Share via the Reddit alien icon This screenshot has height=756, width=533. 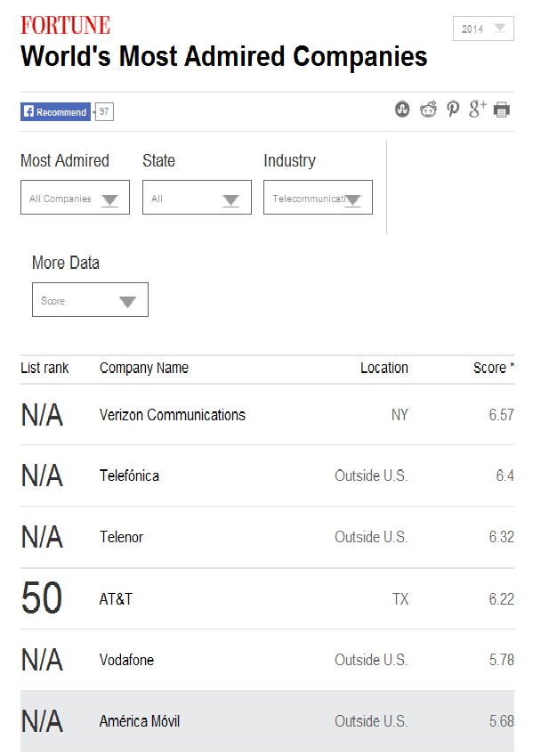(428, 109)
